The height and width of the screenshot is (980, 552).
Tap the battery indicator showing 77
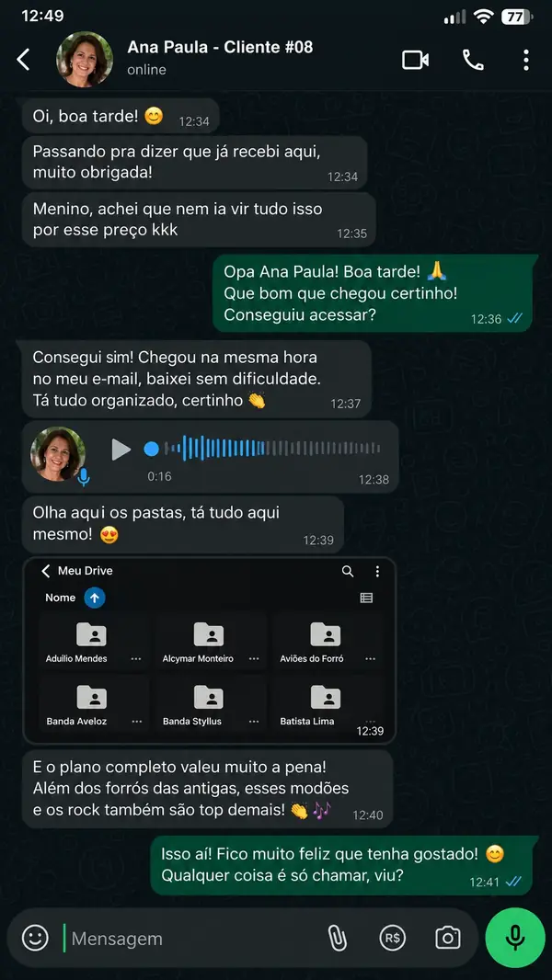tap(517, 17)
